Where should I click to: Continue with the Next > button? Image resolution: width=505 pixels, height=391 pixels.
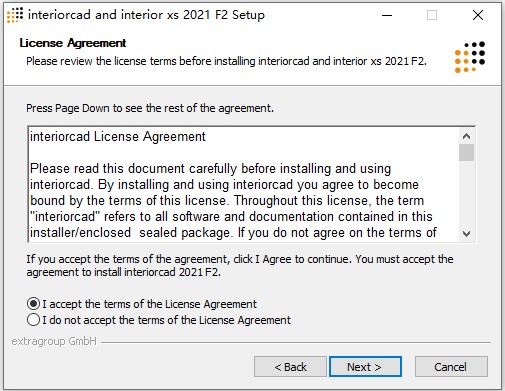coord(365,367)
